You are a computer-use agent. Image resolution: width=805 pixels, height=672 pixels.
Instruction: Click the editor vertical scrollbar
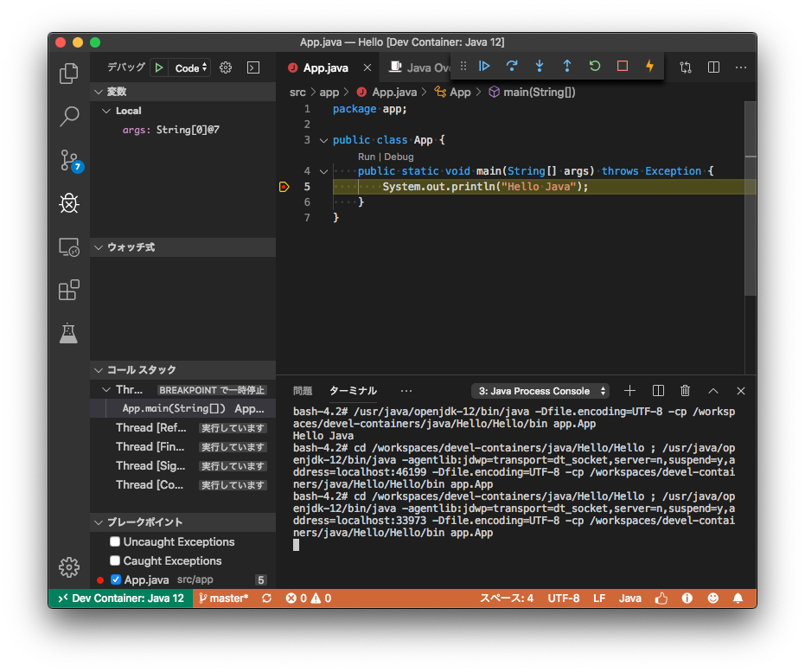(750, 198)
